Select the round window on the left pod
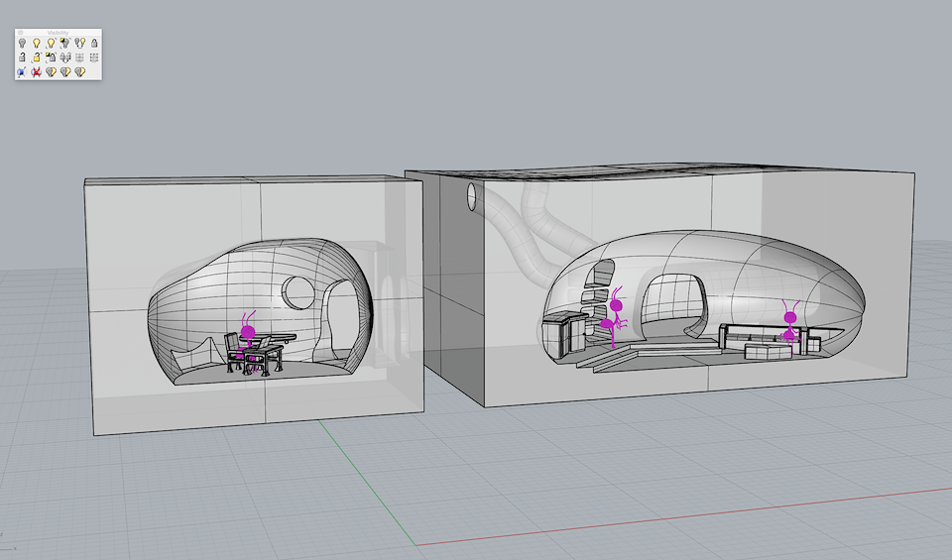 [298, 292]
